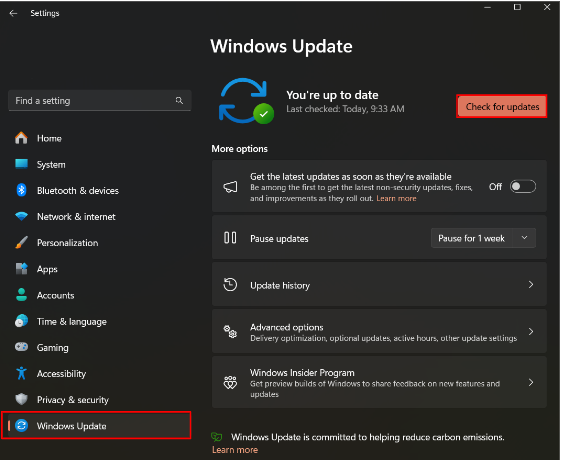
Task: Select Accessibility label in sidebar
Action: tap(62, 374)
